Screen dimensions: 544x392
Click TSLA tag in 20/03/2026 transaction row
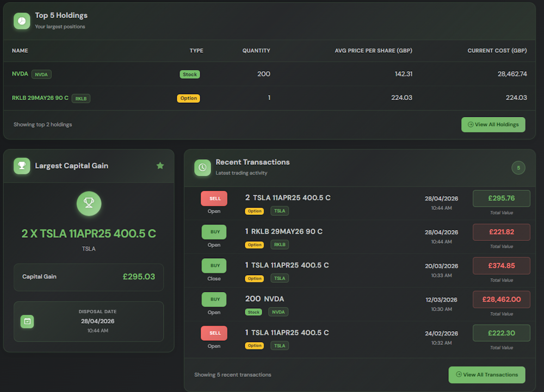280,278
